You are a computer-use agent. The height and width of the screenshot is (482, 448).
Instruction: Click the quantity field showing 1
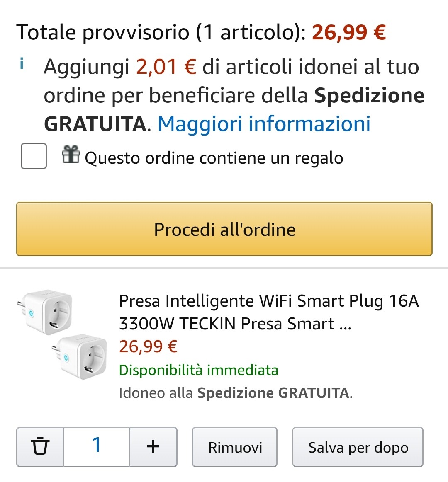[97, 446]
